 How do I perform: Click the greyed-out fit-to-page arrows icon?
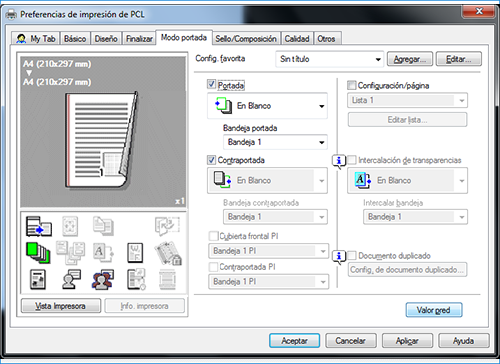click(70, 226)
